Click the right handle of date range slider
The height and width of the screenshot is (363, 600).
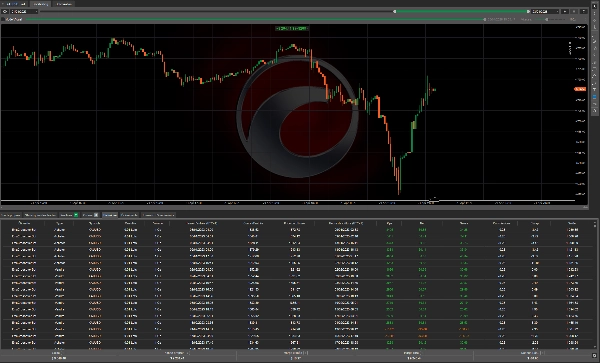528,11
